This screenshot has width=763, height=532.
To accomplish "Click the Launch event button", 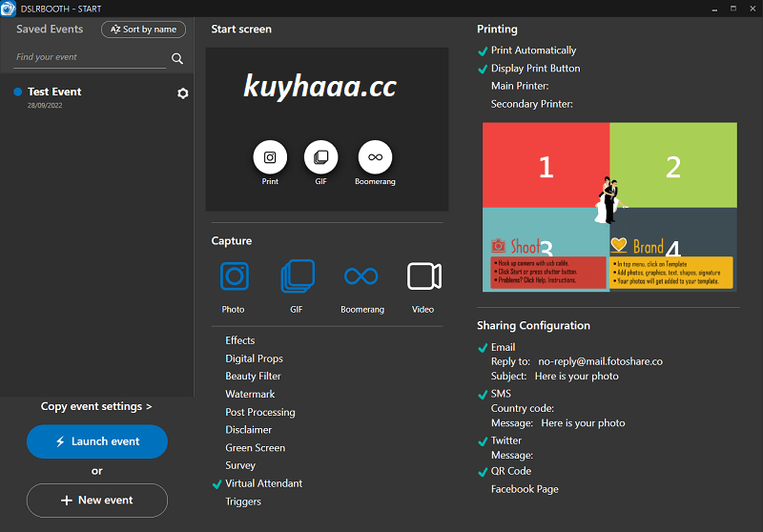I will (x=97, y=441).
